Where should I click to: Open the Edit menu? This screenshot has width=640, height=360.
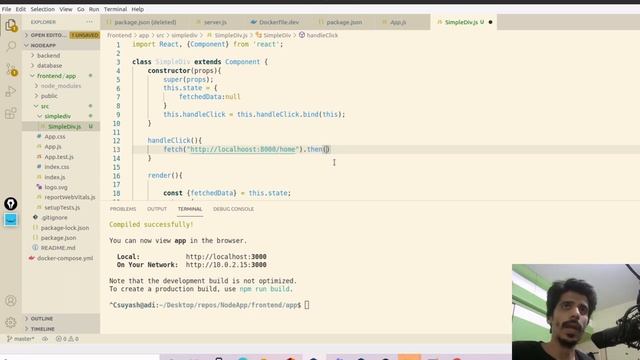pos(21,9)
